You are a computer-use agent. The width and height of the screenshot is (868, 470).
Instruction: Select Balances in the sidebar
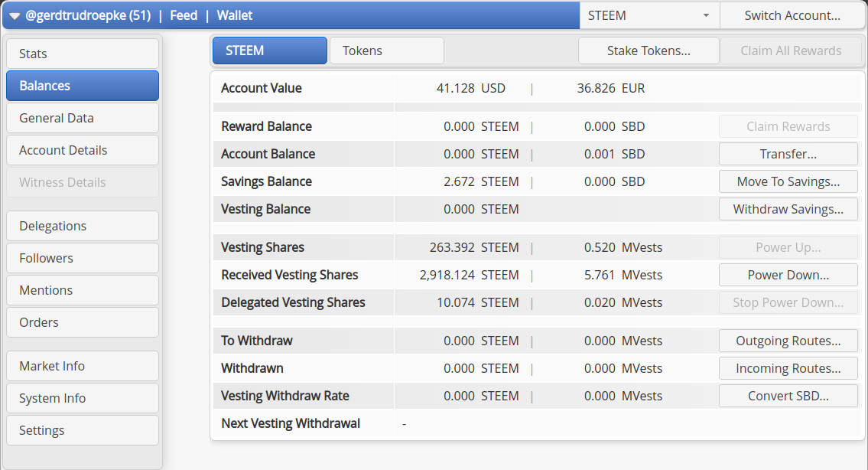pyautogui.click(x=83, y=86)
